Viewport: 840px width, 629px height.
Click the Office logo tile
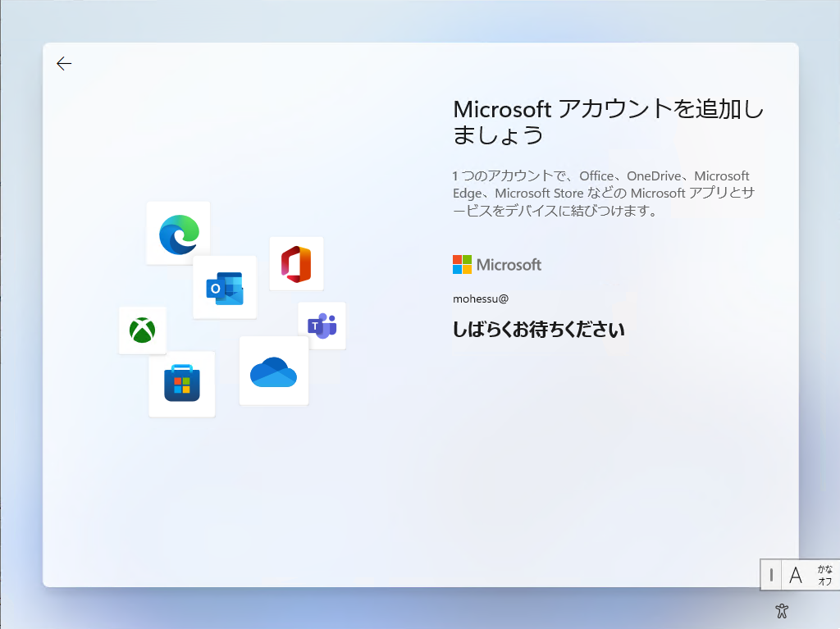pos(296,263)
